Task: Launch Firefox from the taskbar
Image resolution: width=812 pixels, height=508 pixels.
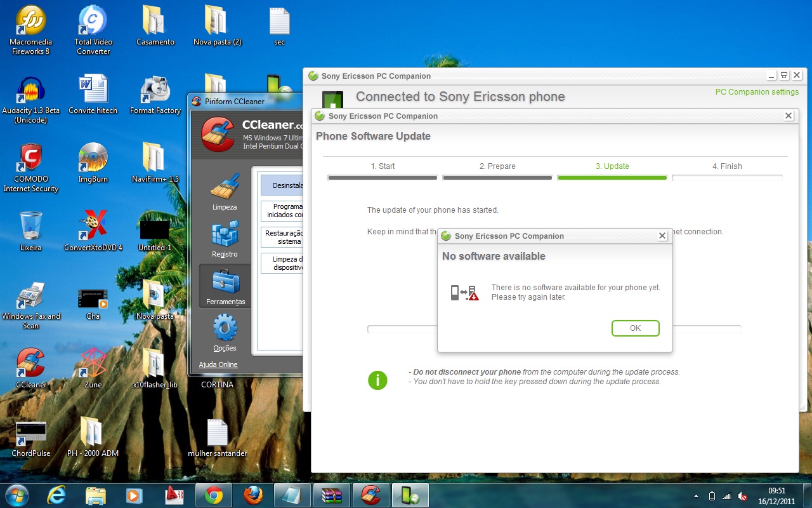Action: 253,495
